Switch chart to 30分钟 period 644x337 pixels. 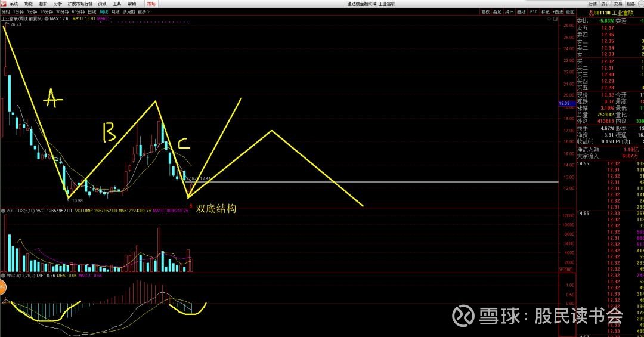63,12
